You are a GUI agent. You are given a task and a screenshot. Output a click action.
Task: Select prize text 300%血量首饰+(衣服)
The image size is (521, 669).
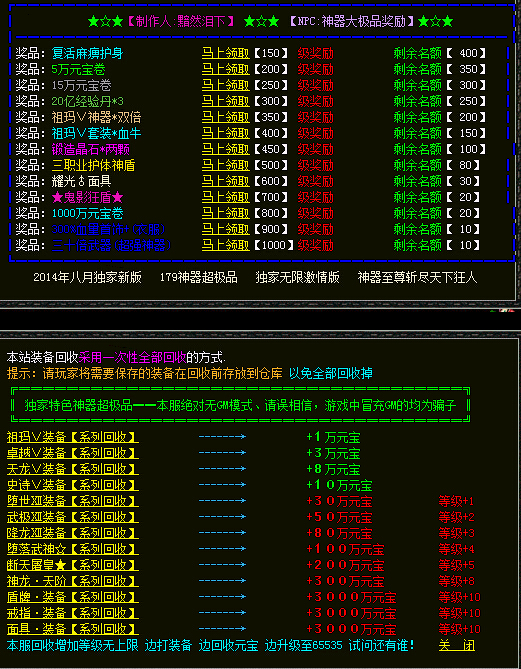pyautogui.click(x=108, y=230)
